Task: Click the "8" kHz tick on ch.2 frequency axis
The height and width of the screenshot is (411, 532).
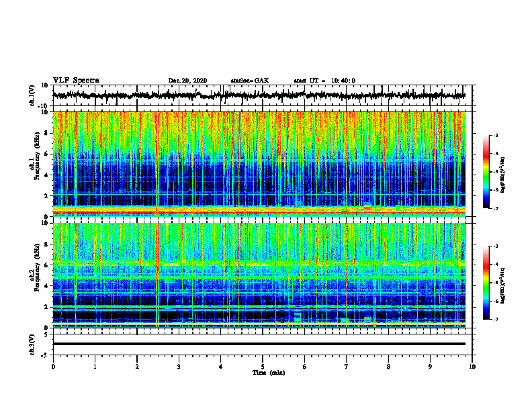Action: tap(46, 244)
